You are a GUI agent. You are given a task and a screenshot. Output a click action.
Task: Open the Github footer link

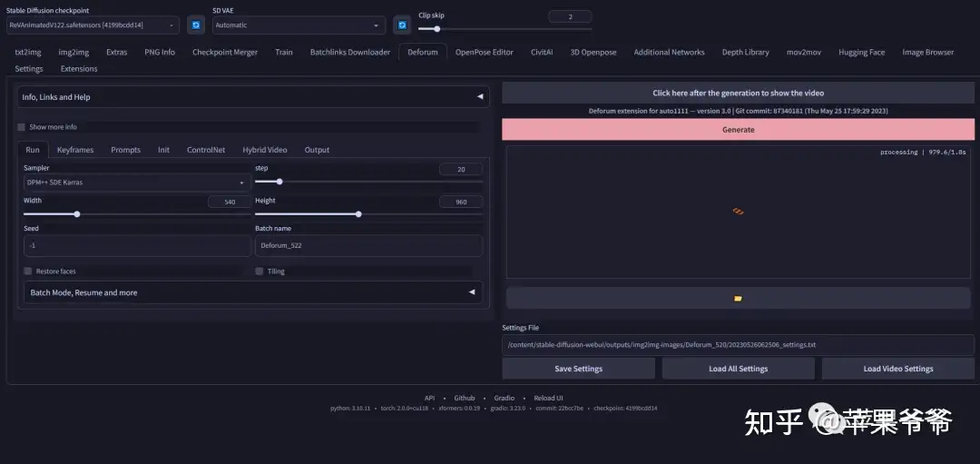[465, 398]
